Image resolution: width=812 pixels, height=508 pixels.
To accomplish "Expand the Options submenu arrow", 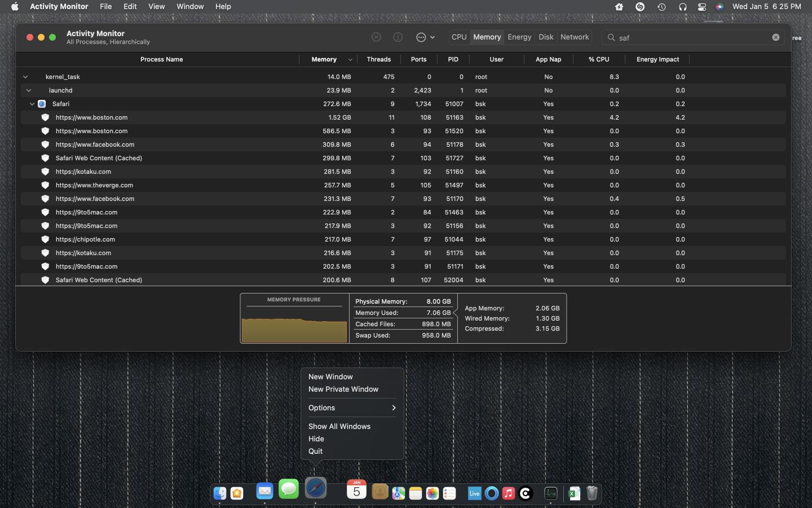I will coord(394,408).
